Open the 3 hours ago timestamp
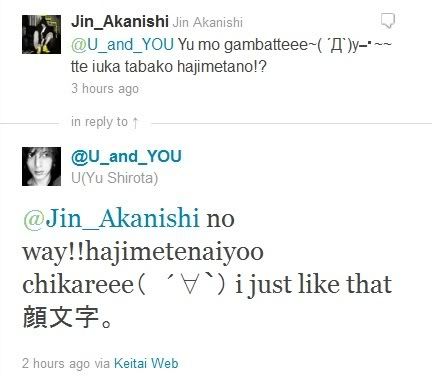 105,89
